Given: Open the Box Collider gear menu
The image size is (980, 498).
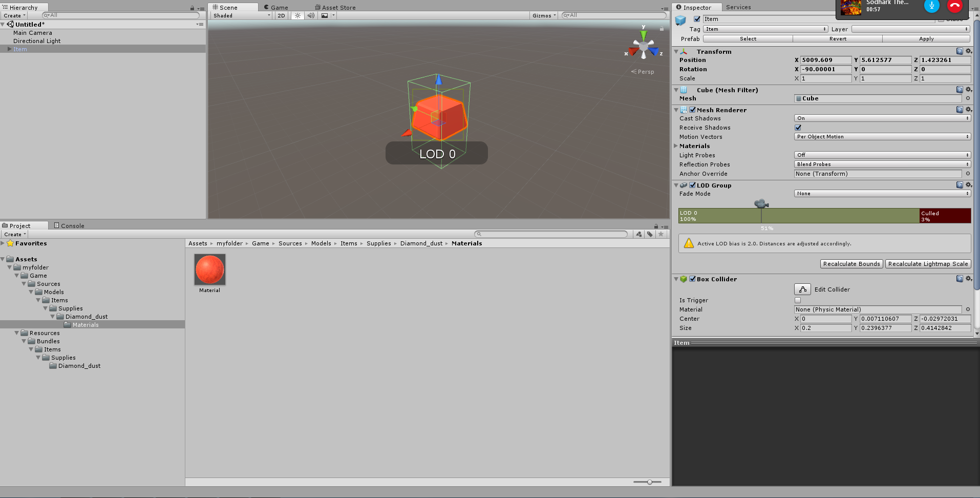Looking at the screenshot, I should point(968,279).
